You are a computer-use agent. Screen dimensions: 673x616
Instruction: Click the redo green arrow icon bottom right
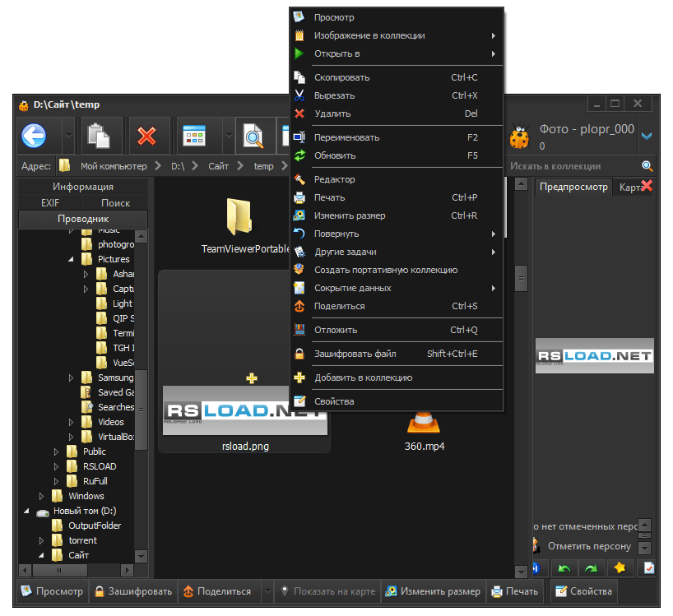coord(590,567)
